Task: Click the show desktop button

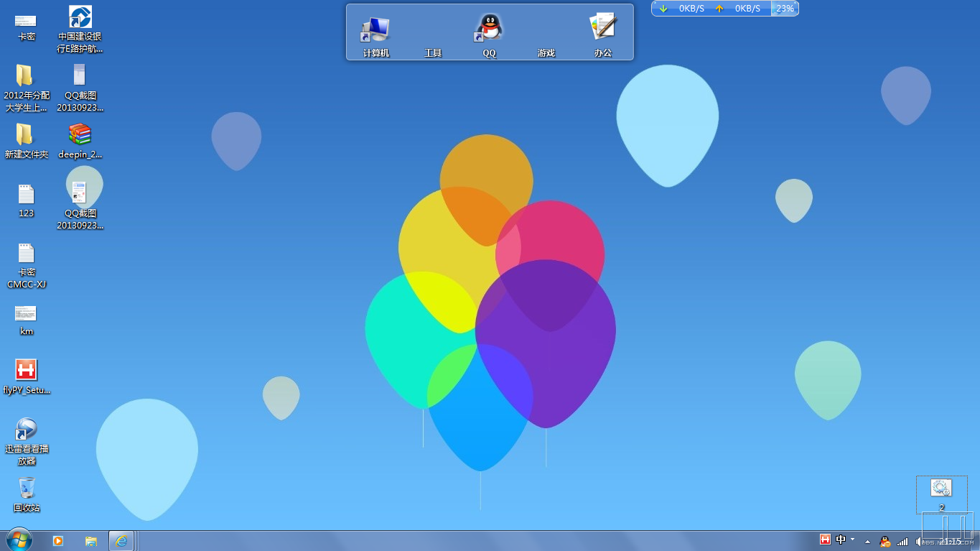Action: pos(975,541)
